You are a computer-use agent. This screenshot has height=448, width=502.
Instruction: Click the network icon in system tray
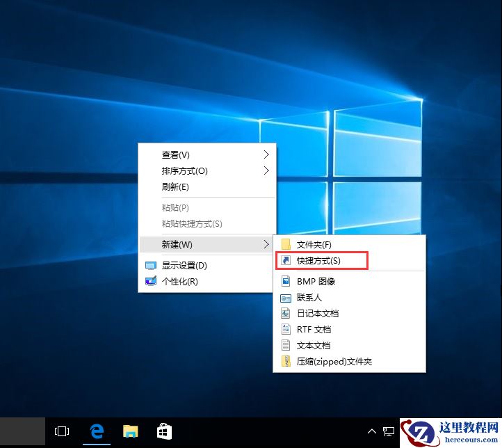[x=389, y=432]
